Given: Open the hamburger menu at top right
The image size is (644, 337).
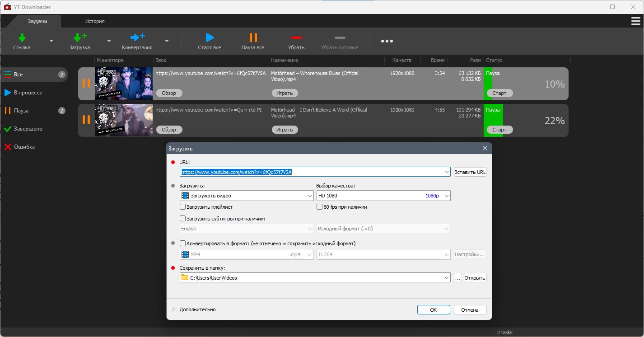Looking at the screenshot, I should pyautogui.click(x=635, y=21).
